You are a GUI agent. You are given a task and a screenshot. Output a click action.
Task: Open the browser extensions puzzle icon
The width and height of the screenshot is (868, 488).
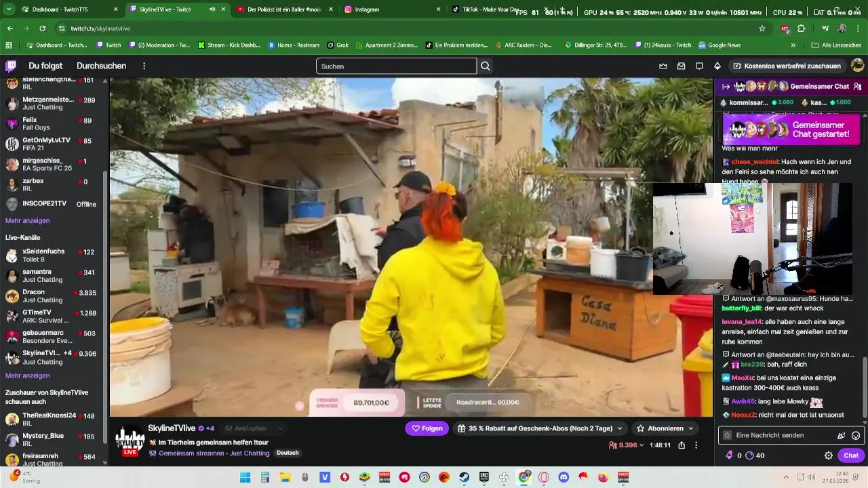tap(802, 28)
